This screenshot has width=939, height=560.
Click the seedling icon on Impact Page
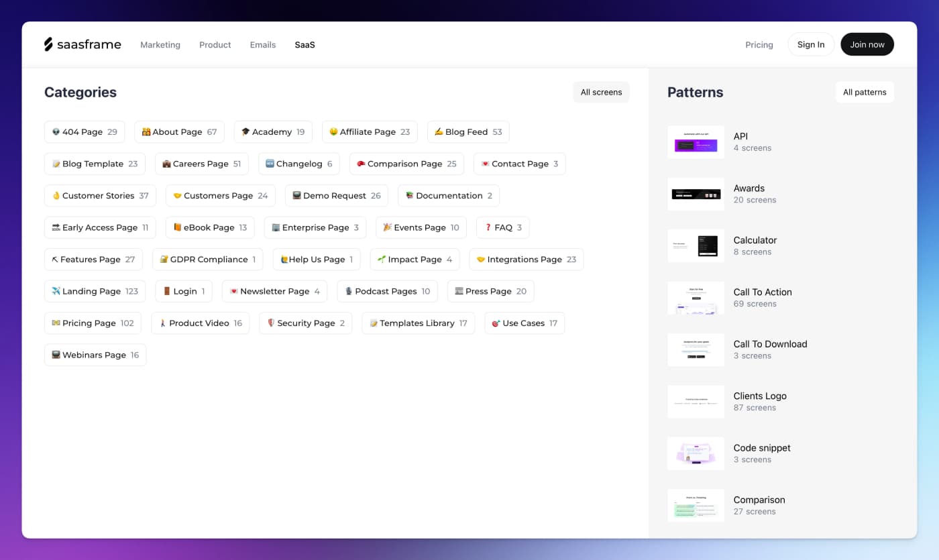pos(382,260)
